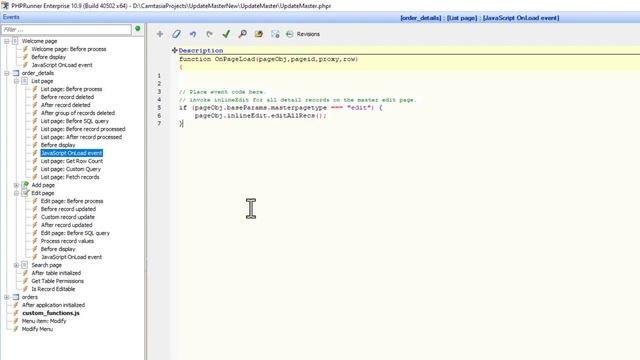Check syntax using the green checkmark icon
This screenshot has height=360, width=640.
pos(226,34)
